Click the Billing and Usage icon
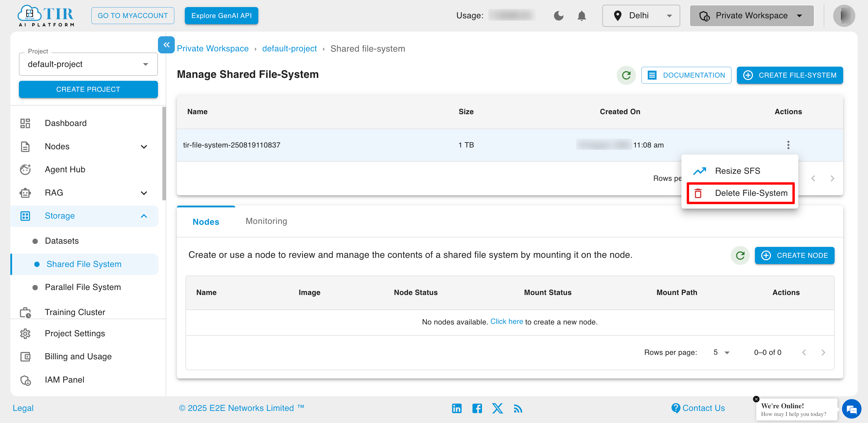Screen dimensions: 868x423 coord(25,356)
